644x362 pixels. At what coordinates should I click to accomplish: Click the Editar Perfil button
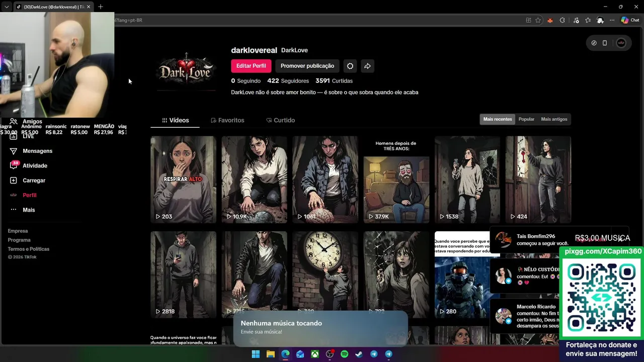click(x=251, y=66)
